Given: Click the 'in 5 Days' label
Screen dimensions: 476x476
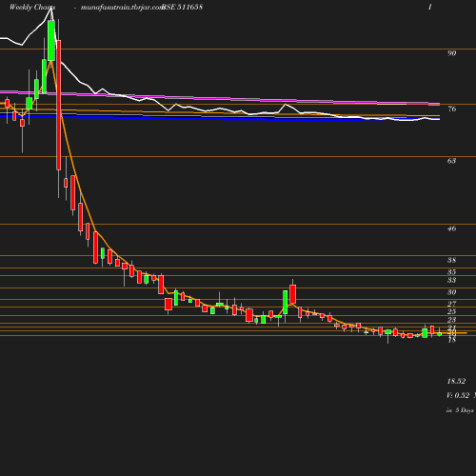Looking at the screenshot, I should coord(460,410).
